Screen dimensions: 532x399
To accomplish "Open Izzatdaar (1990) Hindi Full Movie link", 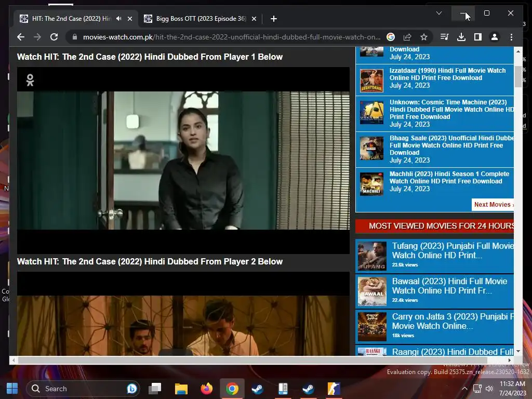I will click(447, 74).
